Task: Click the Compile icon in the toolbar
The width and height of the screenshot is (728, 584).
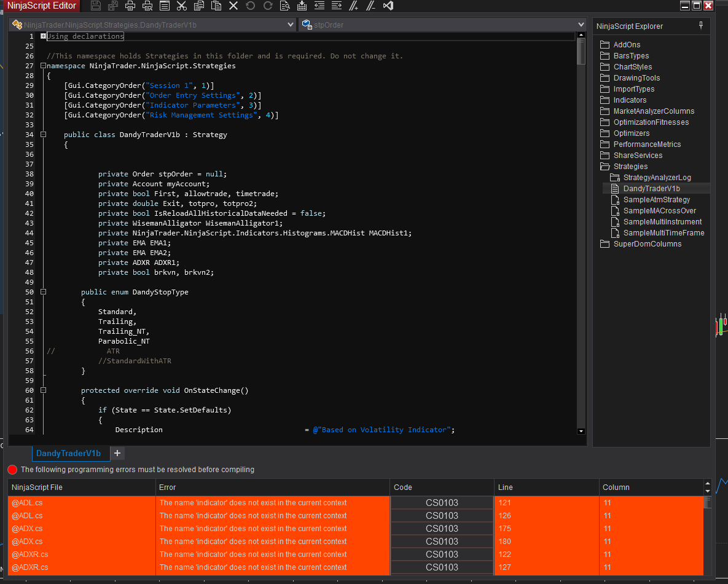Action: [302, 6]
